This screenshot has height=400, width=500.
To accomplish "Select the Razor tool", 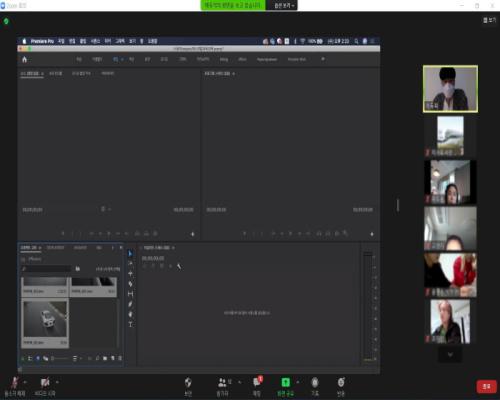I will coord(130,284).
